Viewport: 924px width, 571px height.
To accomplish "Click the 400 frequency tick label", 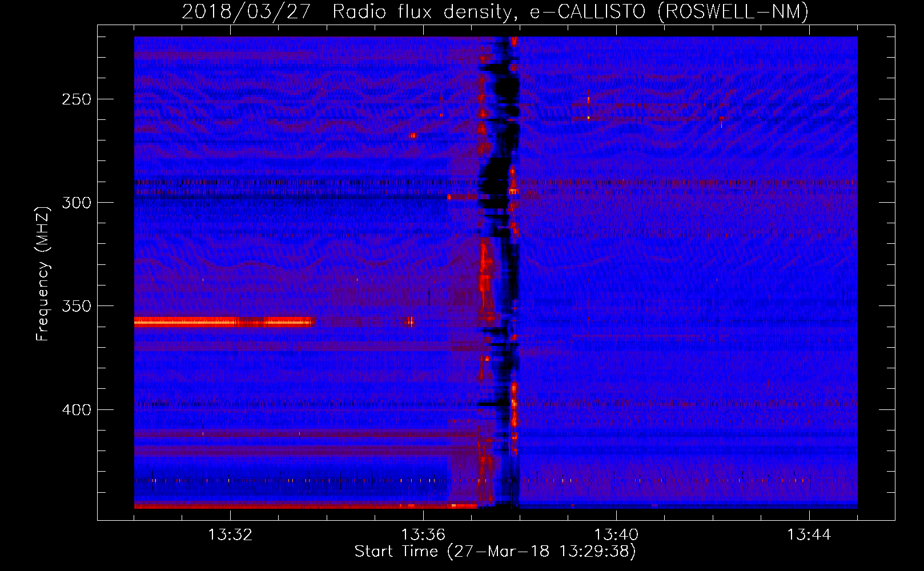I will (x=77, y=410).
